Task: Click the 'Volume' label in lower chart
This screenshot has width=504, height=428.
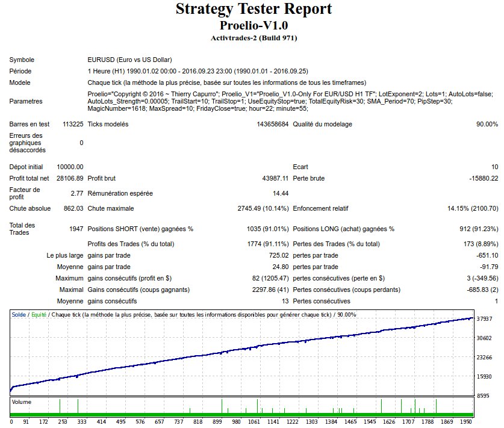Action: point(22,402)
